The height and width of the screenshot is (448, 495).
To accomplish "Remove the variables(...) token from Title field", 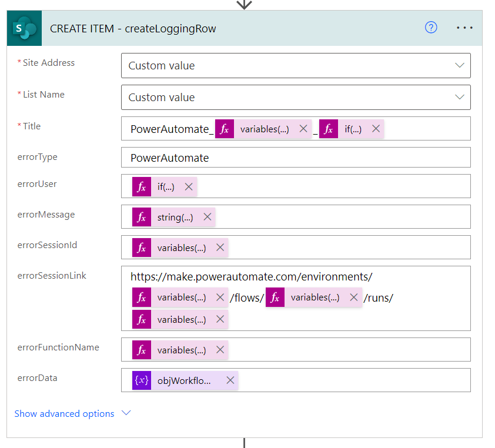I will click(303, 129).
